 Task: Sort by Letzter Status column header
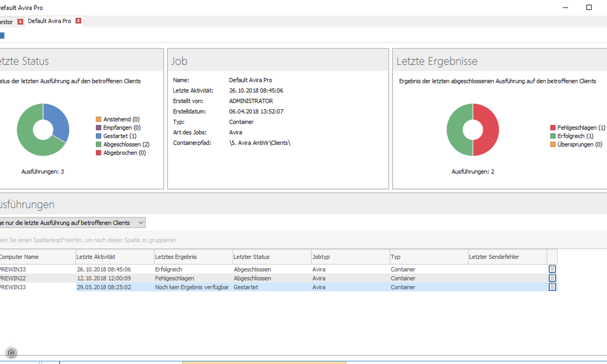[272, 257]
